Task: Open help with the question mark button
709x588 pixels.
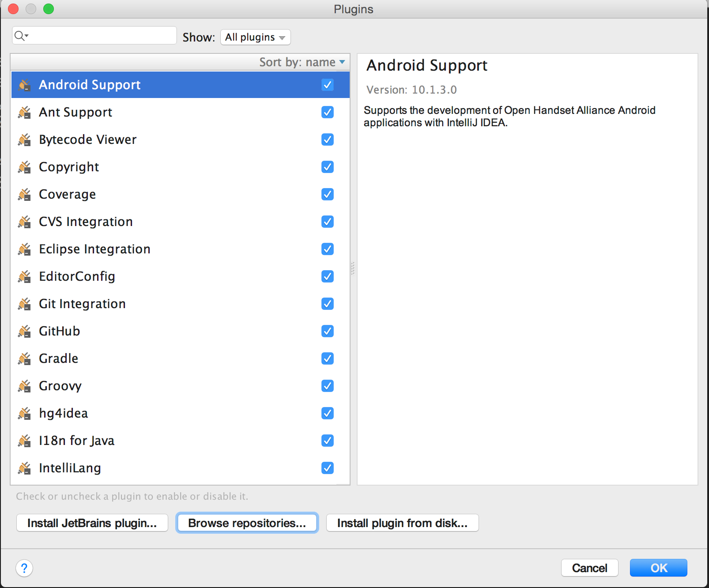Action: coord(24,568)
